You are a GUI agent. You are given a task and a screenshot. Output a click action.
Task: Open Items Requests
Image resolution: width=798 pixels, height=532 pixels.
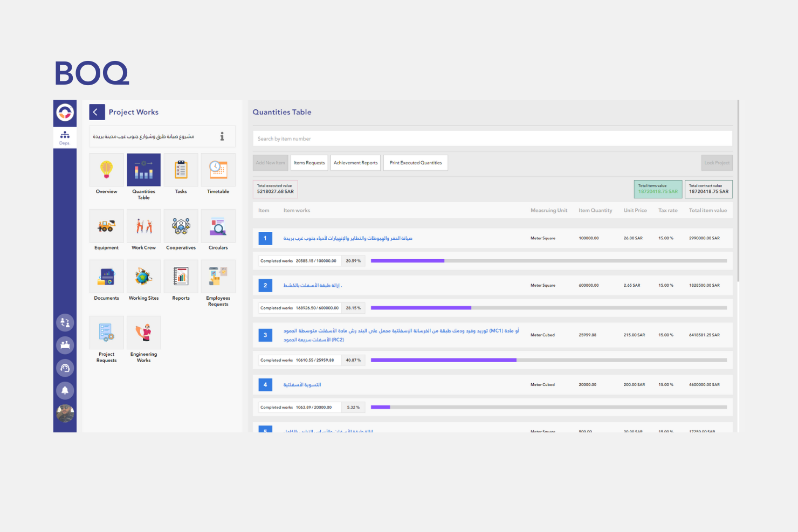309,163
